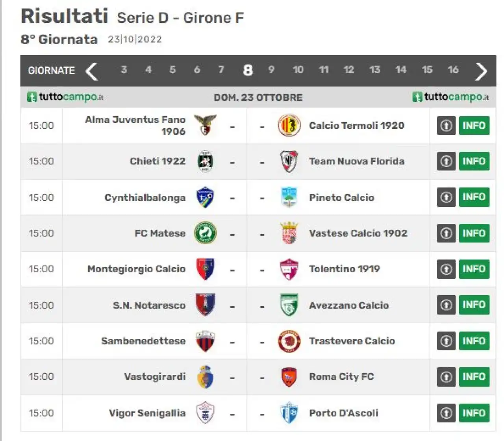Advance giornate list with right chevron
This screenshot has width=504, height=441.
pos(481,71)
